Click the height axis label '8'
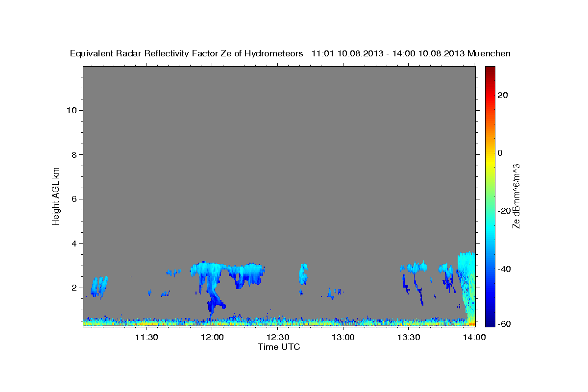The image size is (588, 392). [74, 155]
